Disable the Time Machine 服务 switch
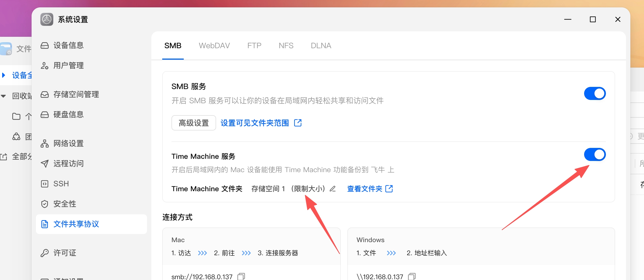Viewport: 644px width, 280px height. coord(595,154)
